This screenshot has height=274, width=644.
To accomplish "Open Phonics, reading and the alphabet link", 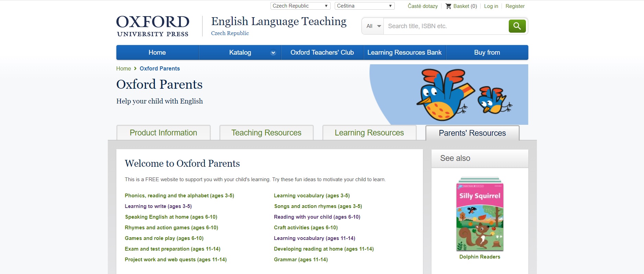I will pyautogui.click(x=180, y=196).
